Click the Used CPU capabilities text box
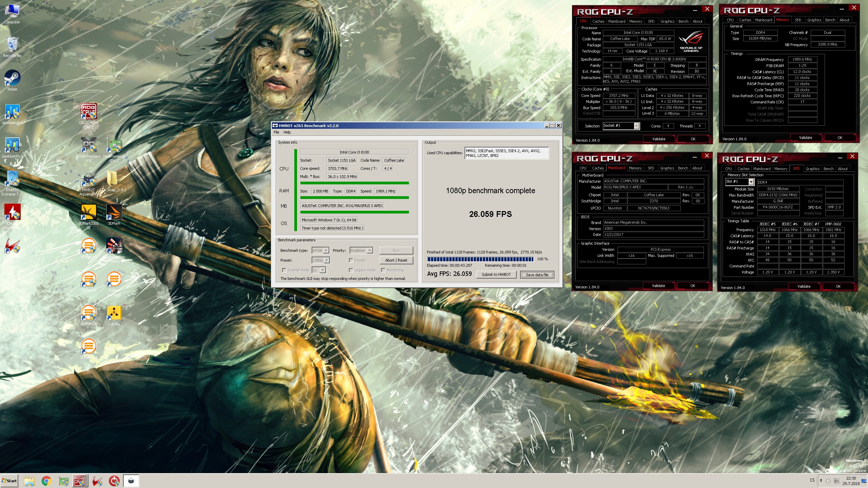Viewport: 868px width, 488px height. [x=507, y=153]
